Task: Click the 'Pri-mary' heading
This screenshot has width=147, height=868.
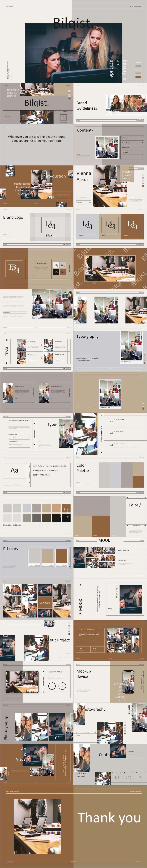Action: tap(11, 549)
